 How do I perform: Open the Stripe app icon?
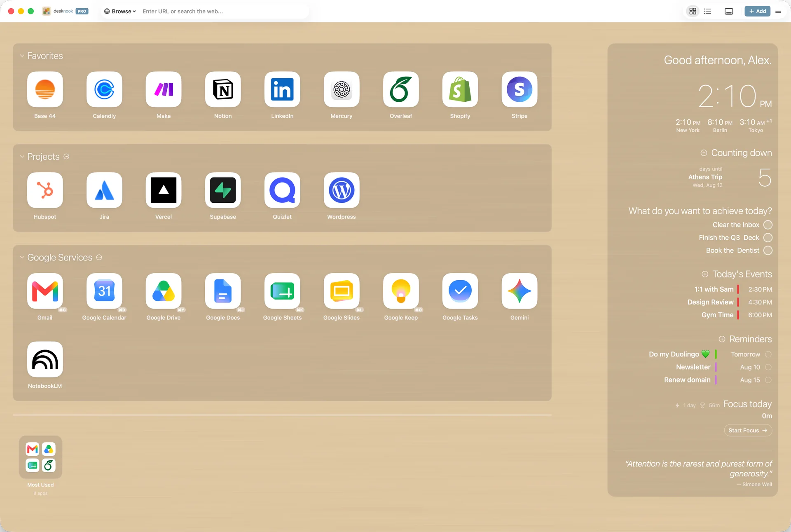click(520, 89)
